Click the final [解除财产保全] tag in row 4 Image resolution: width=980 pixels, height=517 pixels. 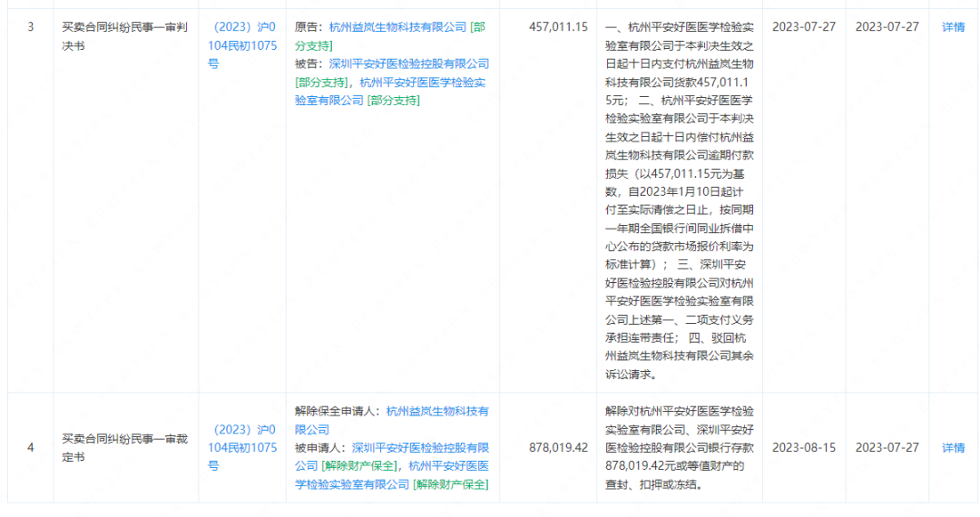click(x=450, y=484)
